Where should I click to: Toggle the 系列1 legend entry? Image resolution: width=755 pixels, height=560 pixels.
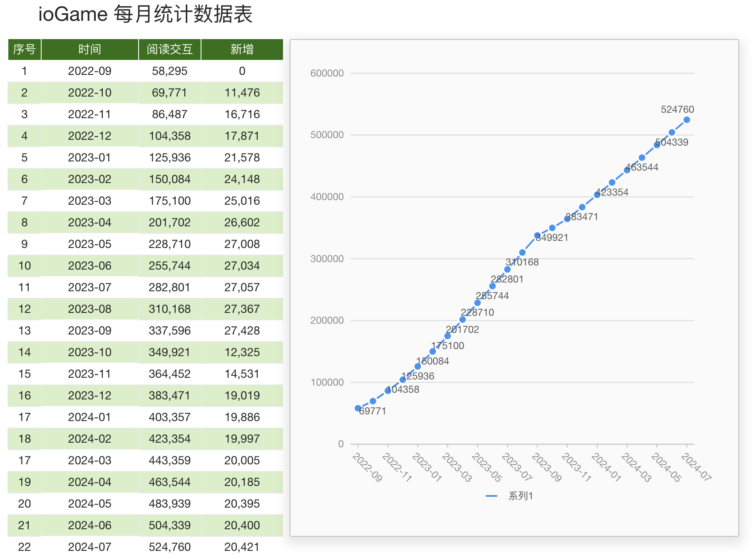[509, 496]
